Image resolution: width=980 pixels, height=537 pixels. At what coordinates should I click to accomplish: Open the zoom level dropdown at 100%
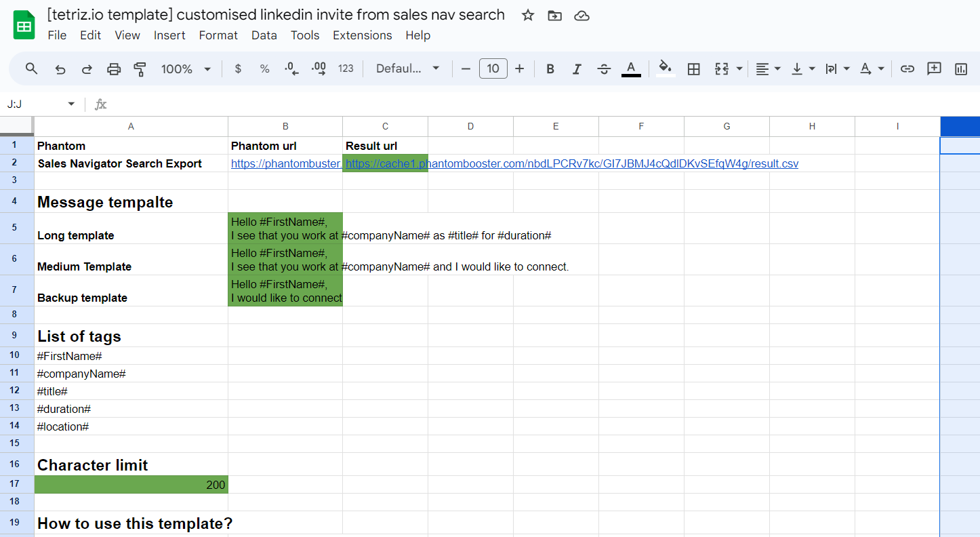point(186,68)
